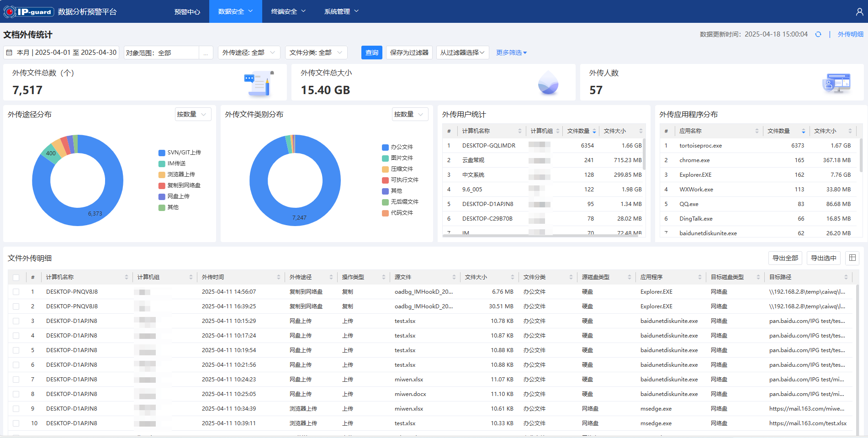Image resolution: width=868 pixels, height=438 pixels.
Task: Toggle 办公文件 legend swatch
Action: coord(385,147)
